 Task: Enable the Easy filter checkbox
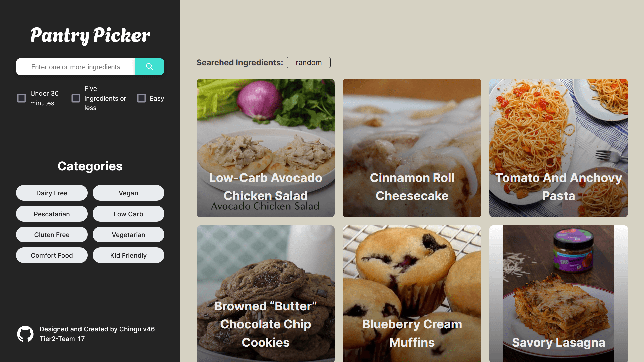(x=141, y=98)
